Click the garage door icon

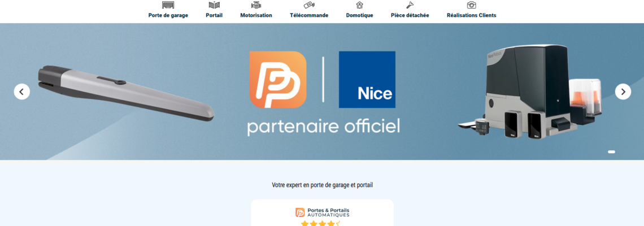[x=168, y=5]
